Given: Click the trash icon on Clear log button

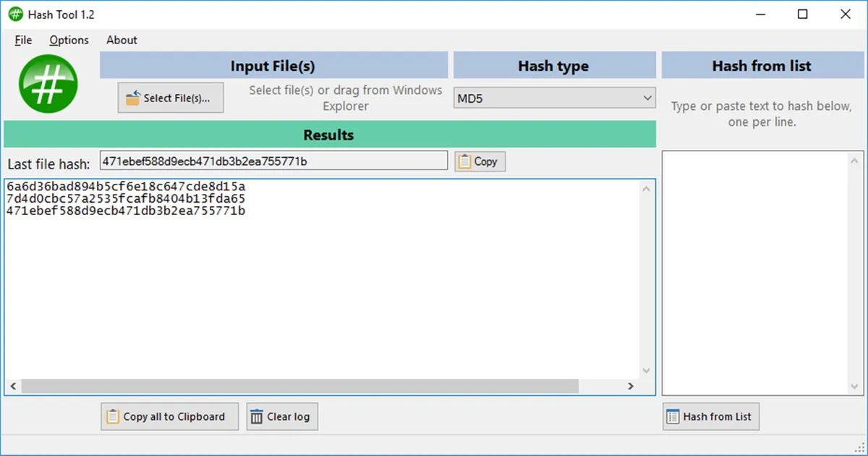Looking at the screenshot, I should pyautogui.click(x=258, y=416).
